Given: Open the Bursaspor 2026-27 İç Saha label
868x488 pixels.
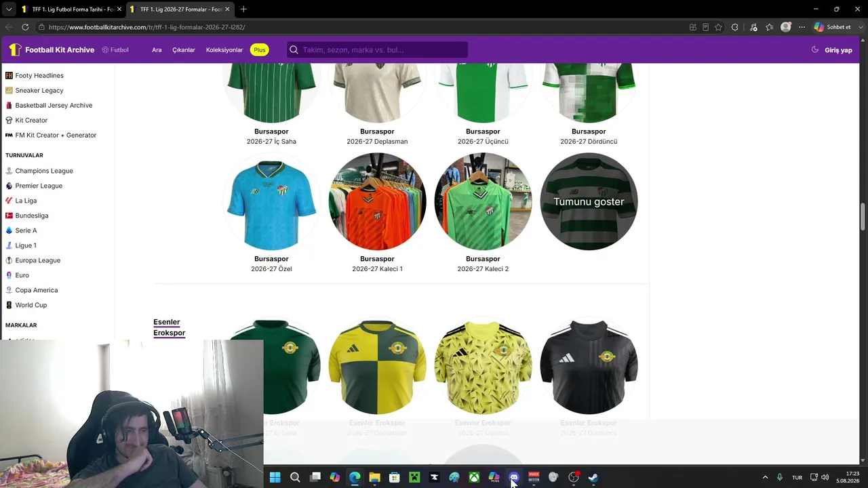Looking at the screenshot, I should 271,142.
